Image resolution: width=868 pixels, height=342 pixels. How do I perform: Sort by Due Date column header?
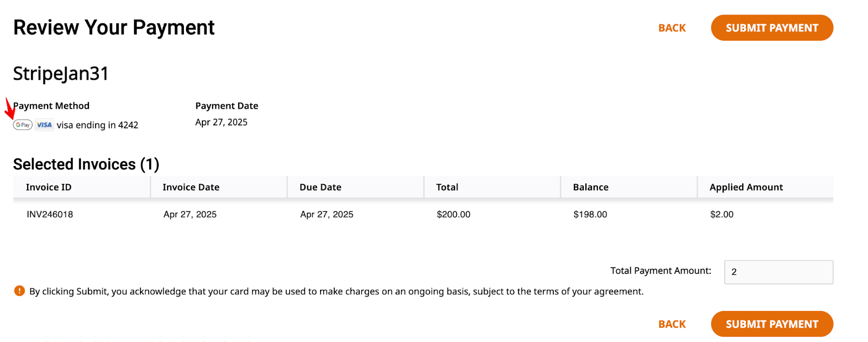click(x=321, y=187)
